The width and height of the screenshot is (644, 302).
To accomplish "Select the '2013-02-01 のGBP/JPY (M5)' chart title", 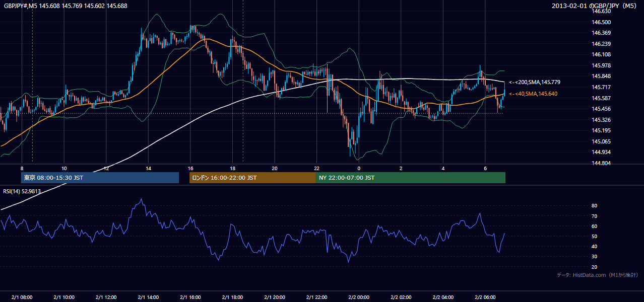I will [x=595, y=6].
